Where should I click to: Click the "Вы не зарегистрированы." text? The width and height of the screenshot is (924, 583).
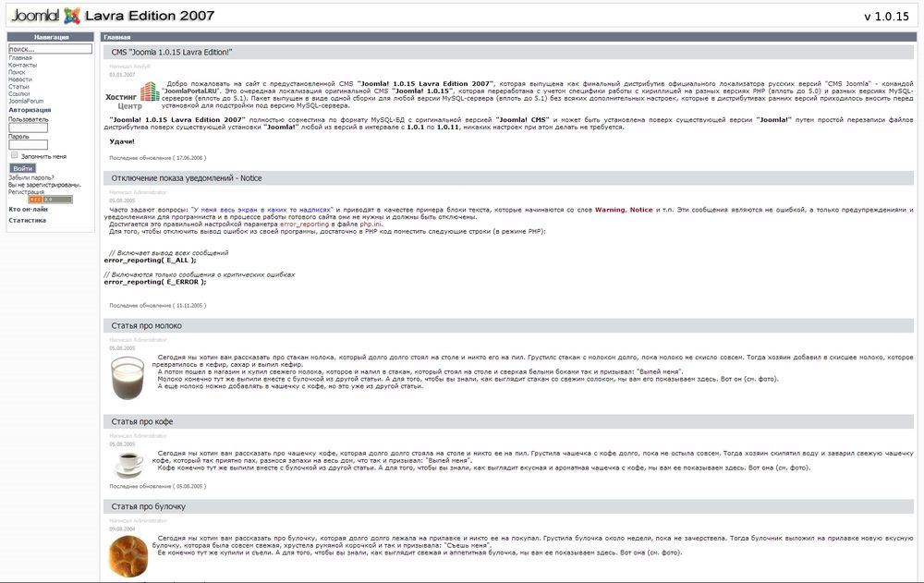point(44,185)
